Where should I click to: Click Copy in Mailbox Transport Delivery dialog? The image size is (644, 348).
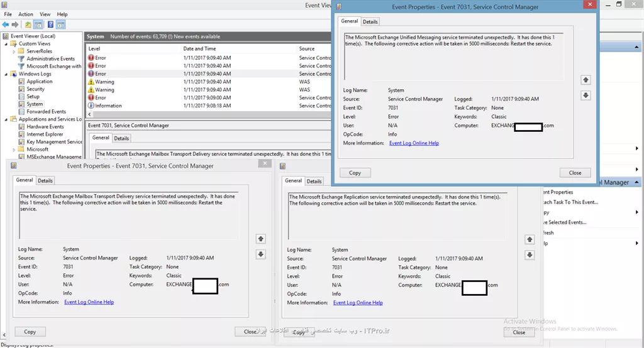pyautogui.click(x=30, y=332)
